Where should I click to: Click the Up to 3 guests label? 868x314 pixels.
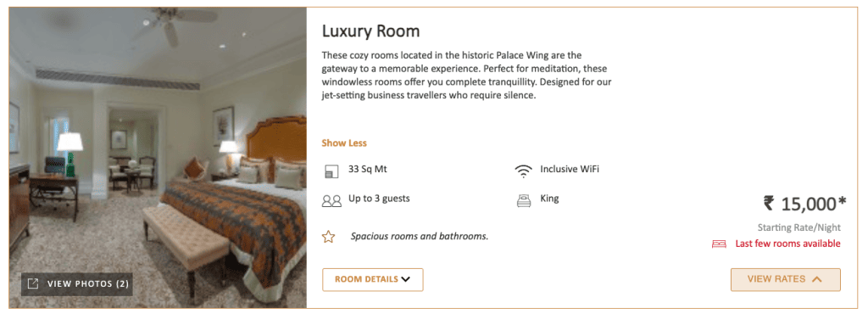(x=379, y=199)
